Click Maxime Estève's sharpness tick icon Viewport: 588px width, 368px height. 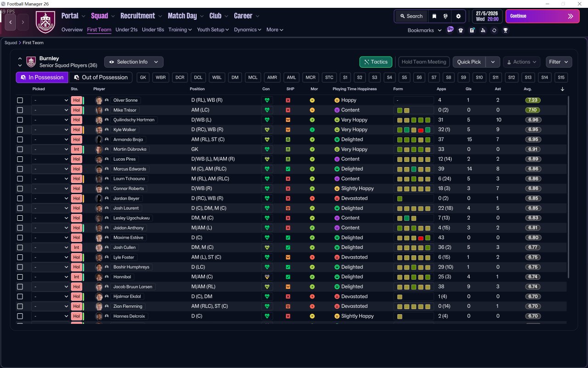coord(288,238)
